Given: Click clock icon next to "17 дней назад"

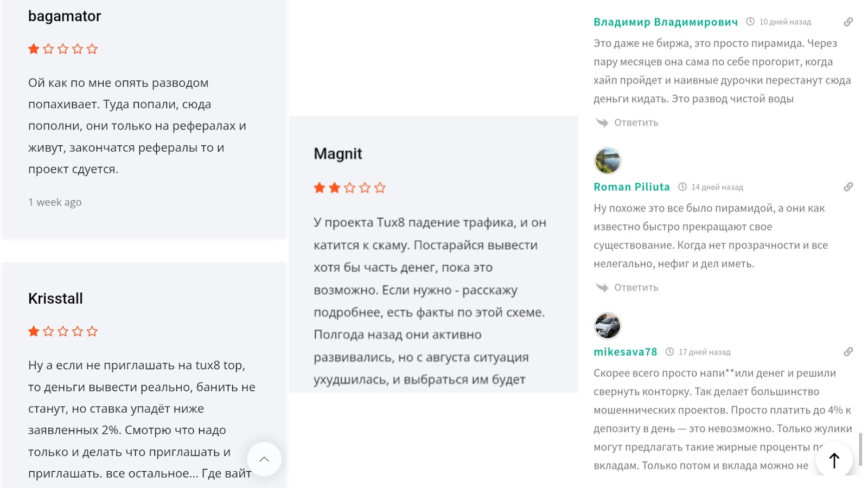Looking at the screenshot, I should (670, 352).
